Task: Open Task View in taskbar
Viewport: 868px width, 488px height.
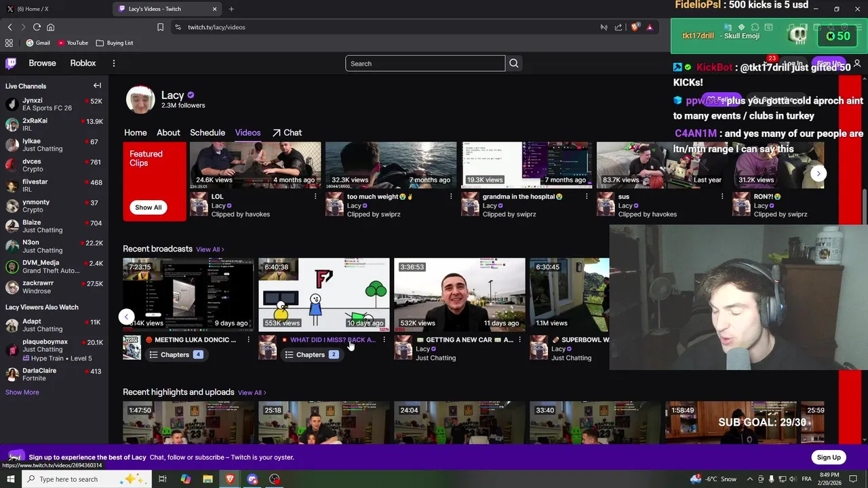Action: [x=163, y=479]
